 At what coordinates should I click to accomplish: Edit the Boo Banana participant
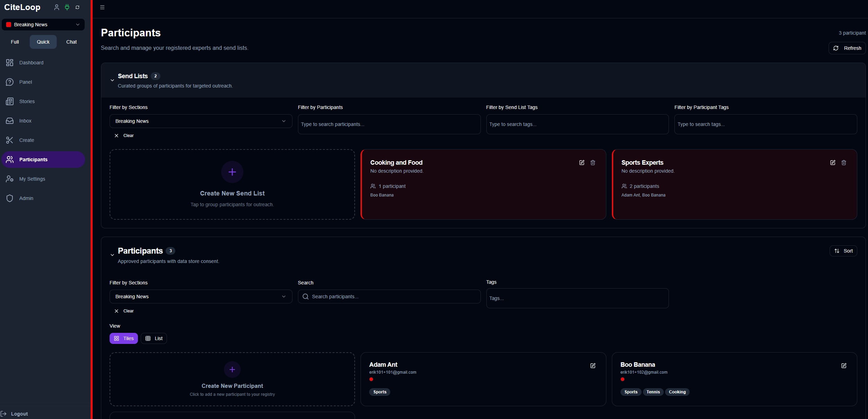(844, 366)
